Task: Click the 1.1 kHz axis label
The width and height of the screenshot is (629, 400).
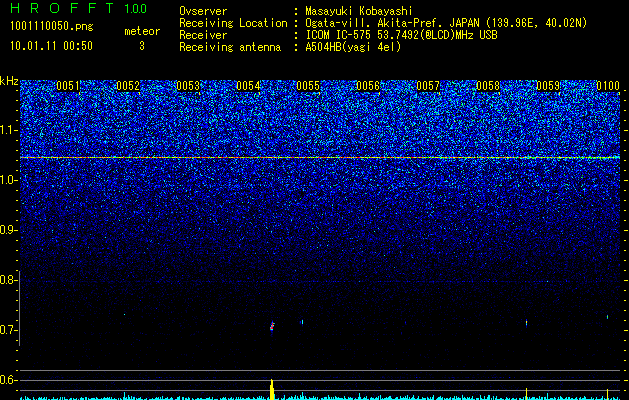Action: pos(9,130)
